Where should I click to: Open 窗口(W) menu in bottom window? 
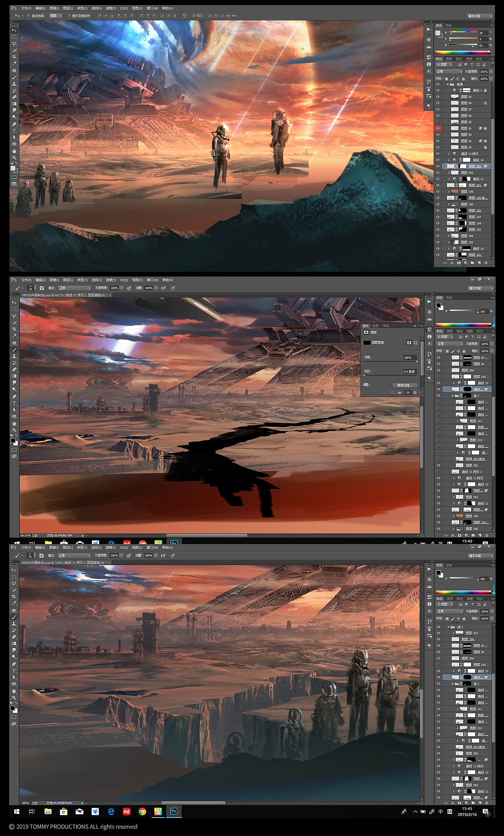coord(152,548)
